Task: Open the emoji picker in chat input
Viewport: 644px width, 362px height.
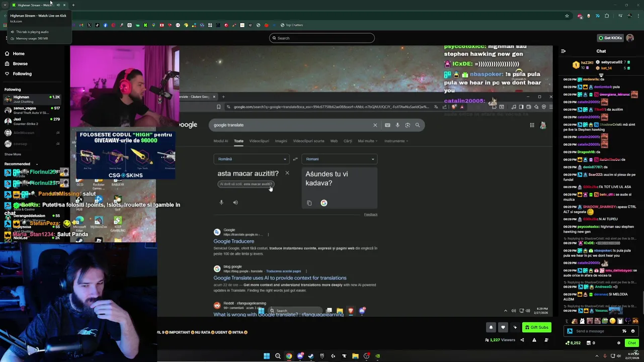Action: 633,331
